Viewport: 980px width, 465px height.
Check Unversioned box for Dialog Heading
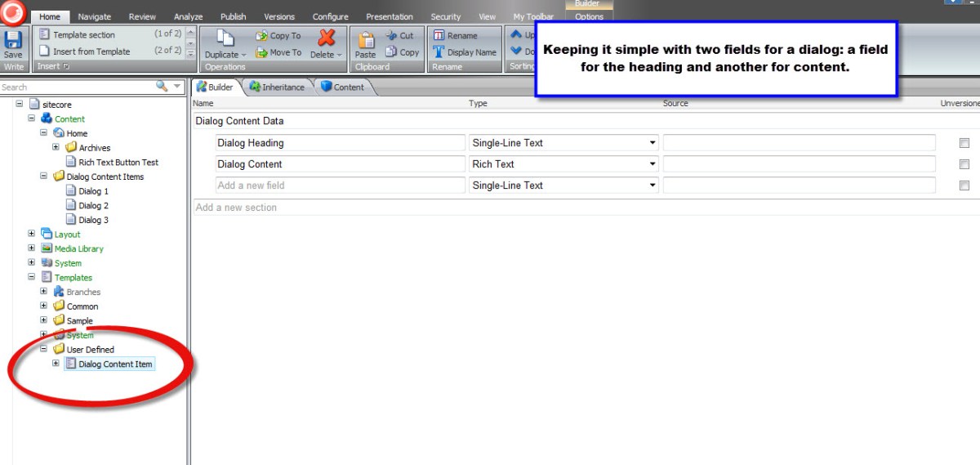pyautogui.click(x=964, y=143)
